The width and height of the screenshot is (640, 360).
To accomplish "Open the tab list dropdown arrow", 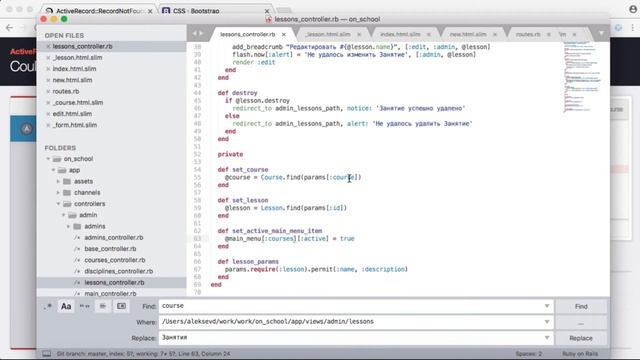I will pyautogui.click(x=601, y=33).
